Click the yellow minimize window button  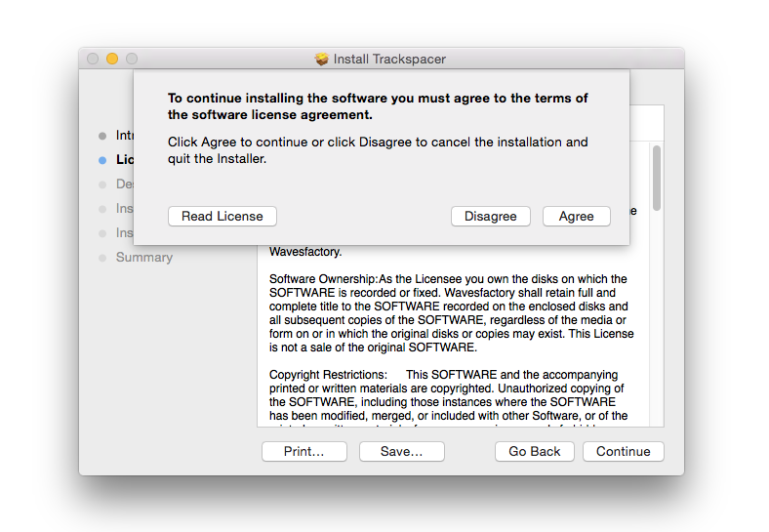tap(112, 59)
